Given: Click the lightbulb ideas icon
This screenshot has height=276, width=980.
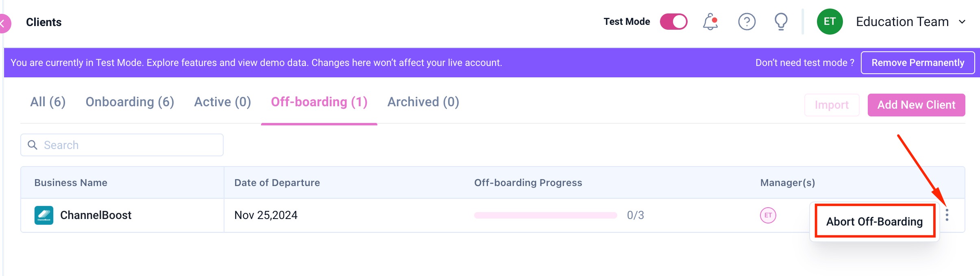Looking at the screenshot, I should coord(781,22).
